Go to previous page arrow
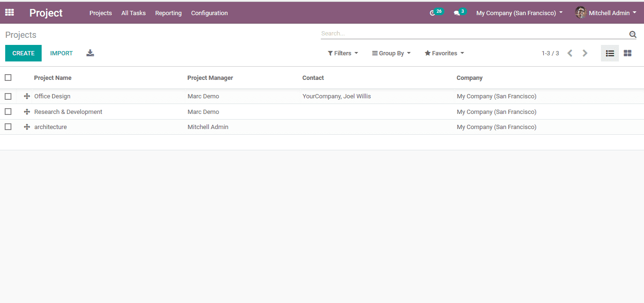Image resolution: width=644 pixels, height=303 pixels. pos(570,53)
